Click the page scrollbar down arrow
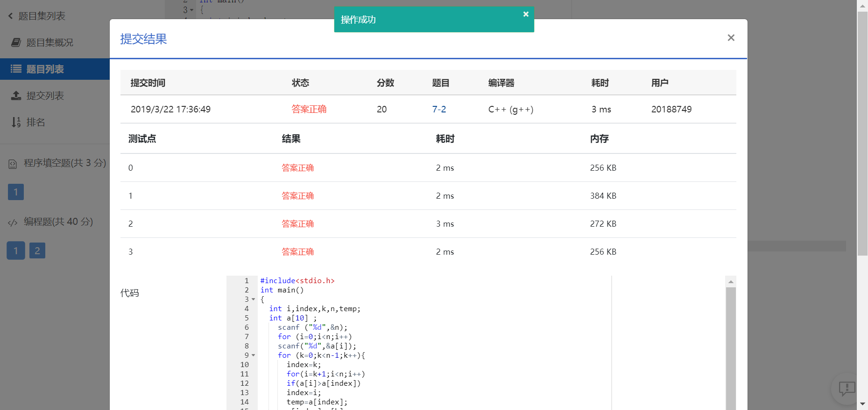 click(862, 404)
